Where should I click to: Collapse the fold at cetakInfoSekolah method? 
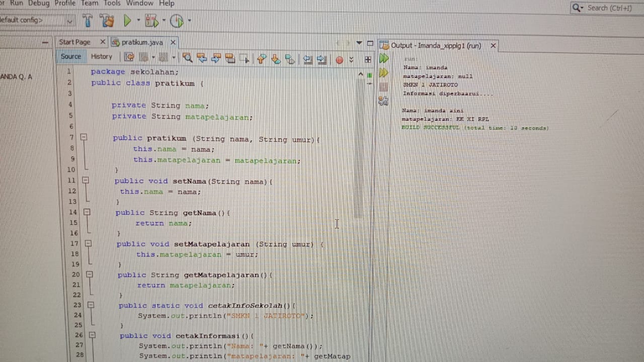click(91, 305)
